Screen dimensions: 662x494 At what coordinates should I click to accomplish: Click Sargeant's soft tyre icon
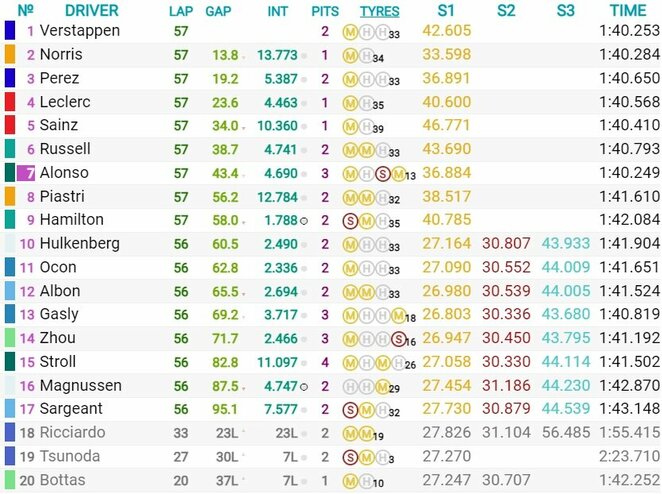tap(350, 410)
